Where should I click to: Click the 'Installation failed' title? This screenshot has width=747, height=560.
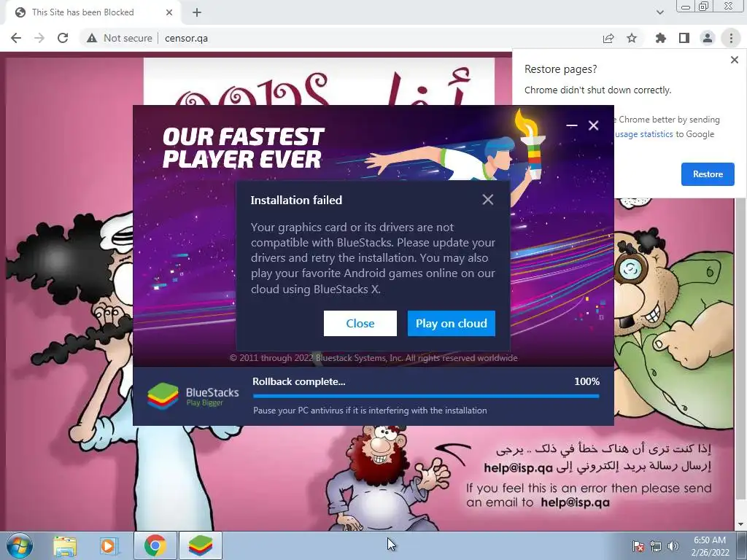click(296, 200)
